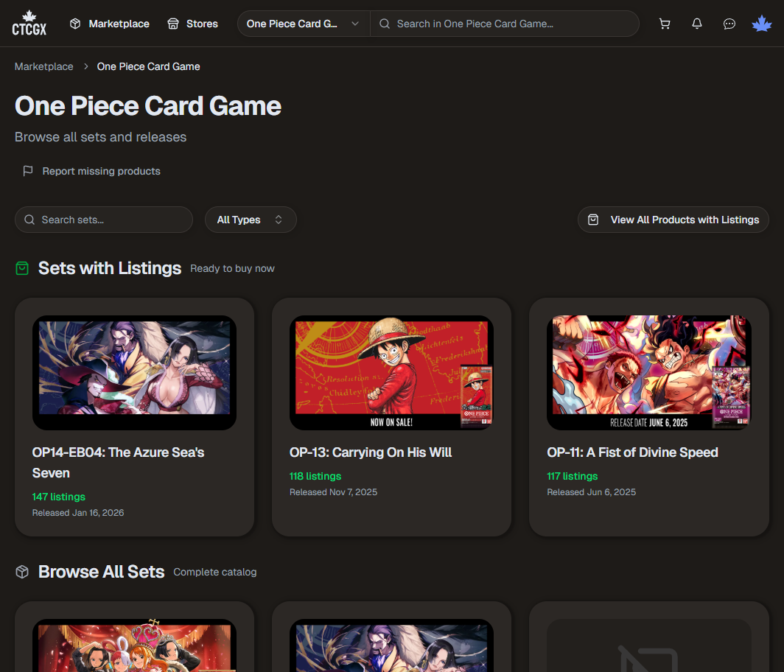
Task: Click the 147 listings text
Action: pos(59,497)
